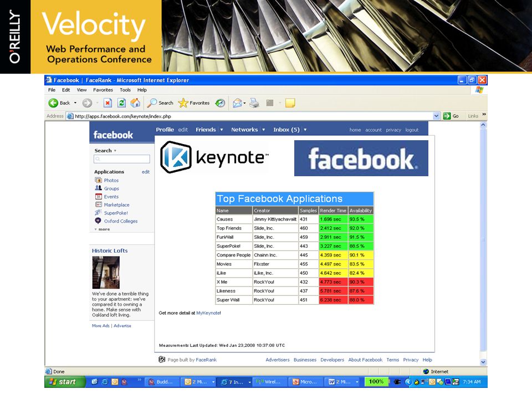Click the Developers footer link
The width and height of the screenshot is (532, 399).
point(332,360)
